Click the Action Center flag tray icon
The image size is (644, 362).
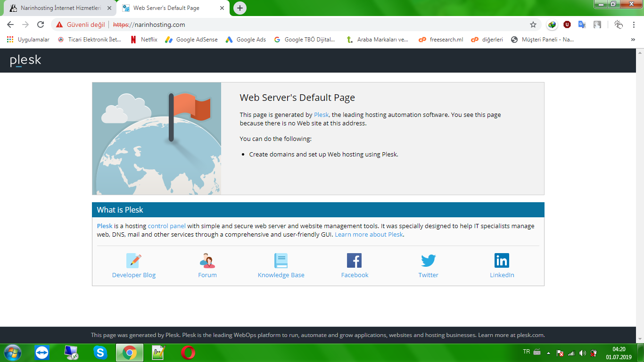point(560,353)
